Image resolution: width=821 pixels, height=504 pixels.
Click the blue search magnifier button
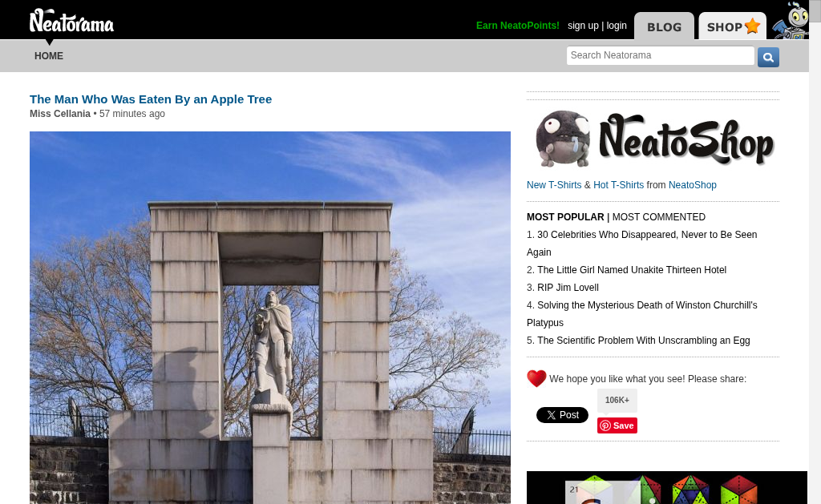coord(768,57)
